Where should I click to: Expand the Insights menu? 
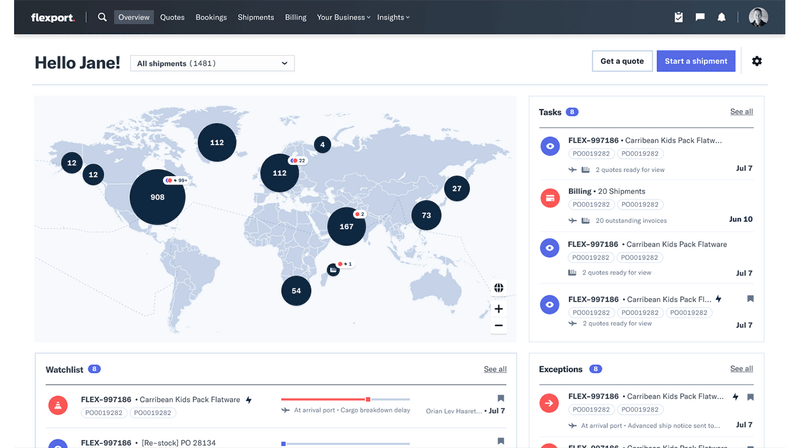(393, 17)
